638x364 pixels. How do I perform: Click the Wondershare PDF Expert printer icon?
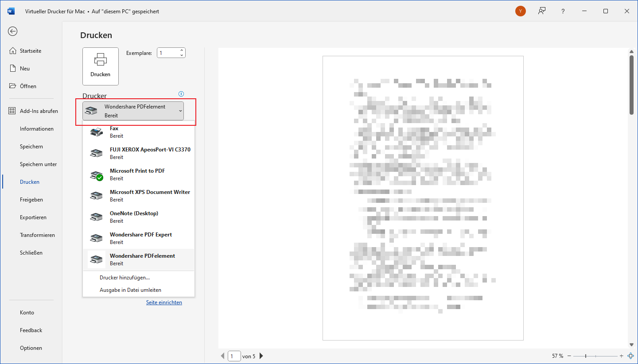point(96,238)
